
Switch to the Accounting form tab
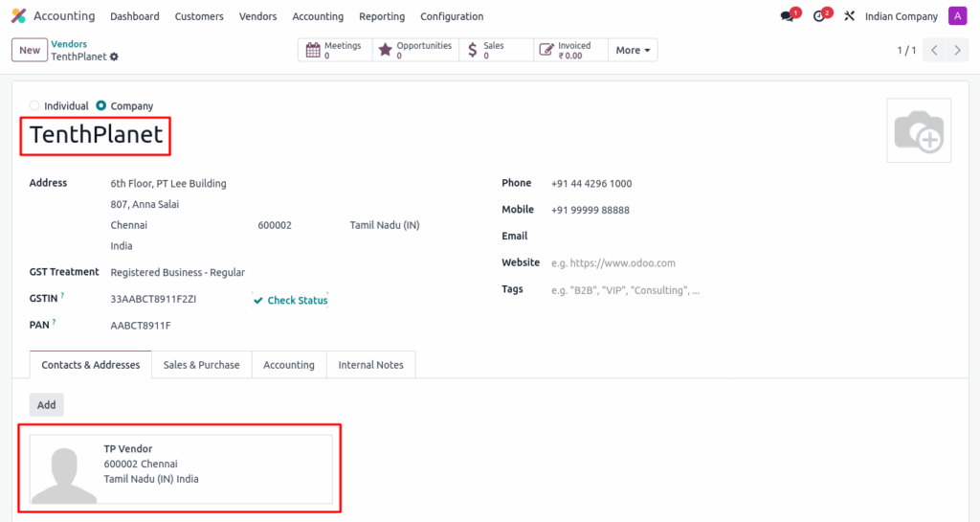[x=289, y=365]
